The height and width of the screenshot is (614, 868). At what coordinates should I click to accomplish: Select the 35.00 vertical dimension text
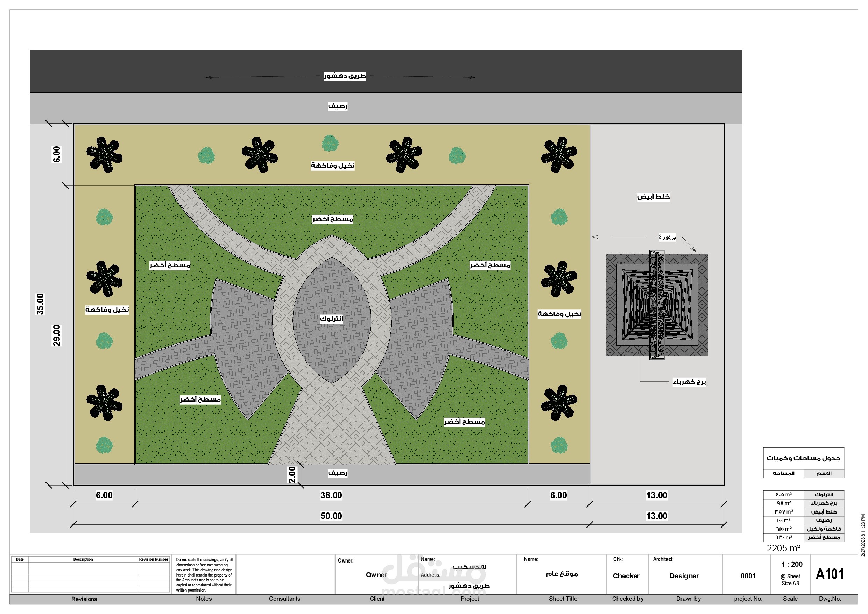point(40,304)
